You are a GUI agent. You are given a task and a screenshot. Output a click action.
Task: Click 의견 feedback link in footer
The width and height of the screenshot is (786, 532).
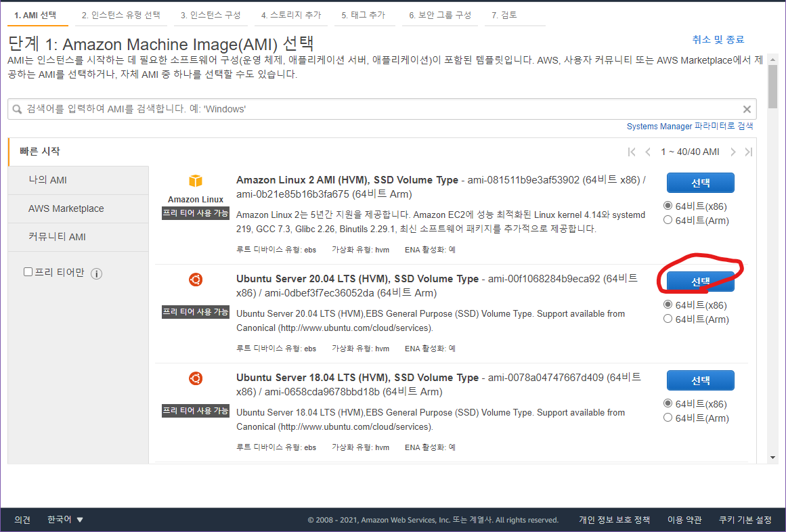(x=22, y=519)
